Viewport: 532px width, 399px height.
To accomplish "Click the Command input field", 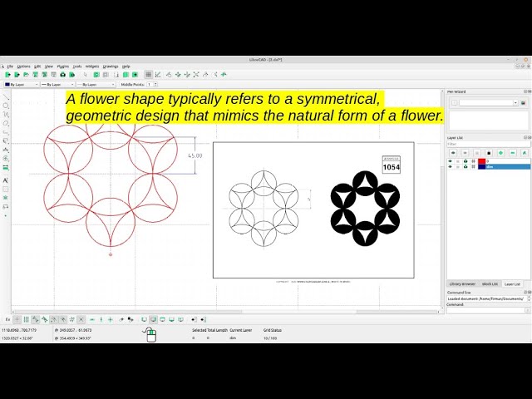I will 485,310.
